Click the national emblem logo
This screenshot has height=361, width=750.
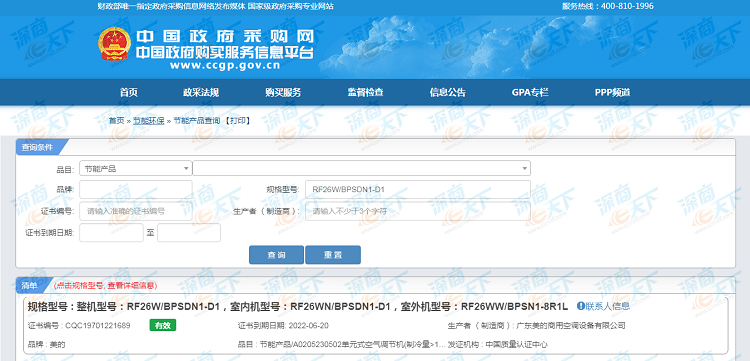click(114, 44)
